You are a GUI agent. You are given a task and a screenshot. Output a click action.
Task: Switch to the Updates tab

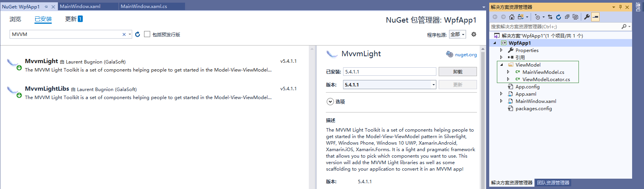coord(74,19)
